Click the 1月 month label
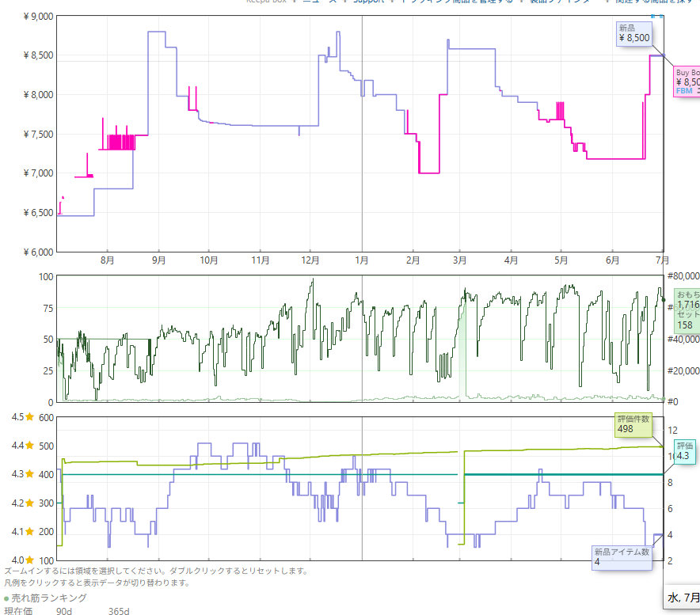This screenshot has width=700, height=615. [362, 260]
